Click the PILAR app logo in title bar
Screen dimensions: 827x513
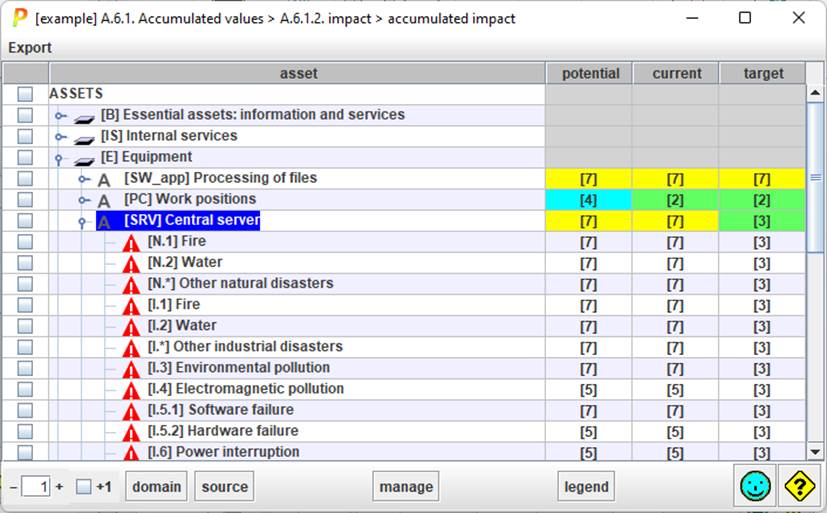[19, 18]
